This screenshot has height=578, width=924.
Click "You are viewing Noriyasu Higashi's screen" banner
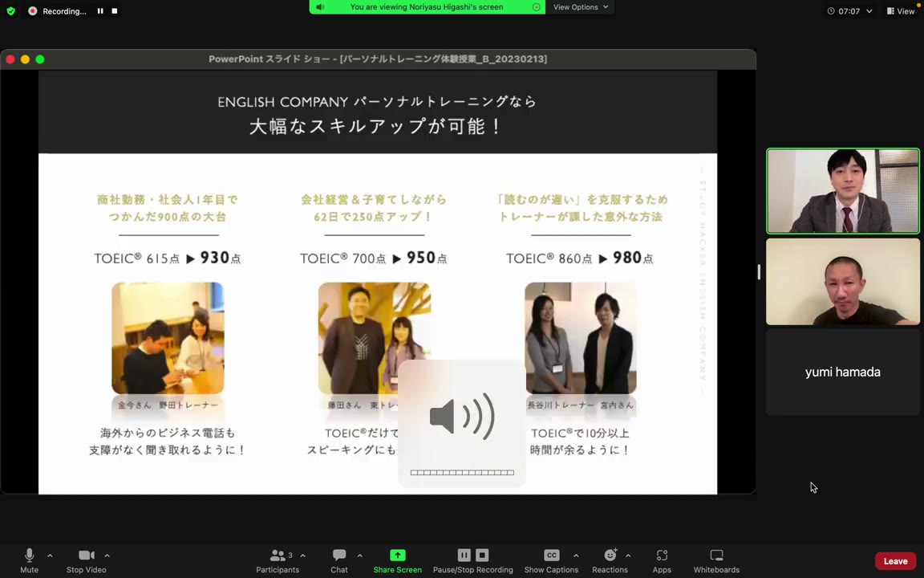click(x=427, y=7)
